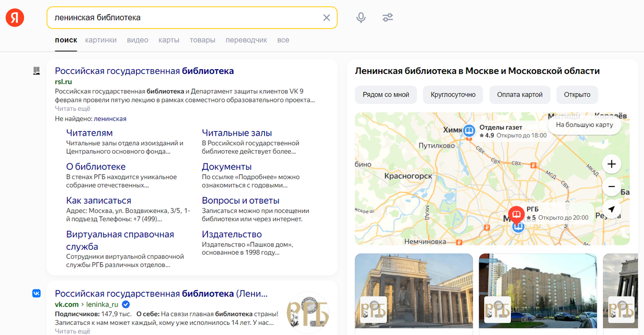
Task: Open the О библиотеке sitelink
Action: coord(96,167)
